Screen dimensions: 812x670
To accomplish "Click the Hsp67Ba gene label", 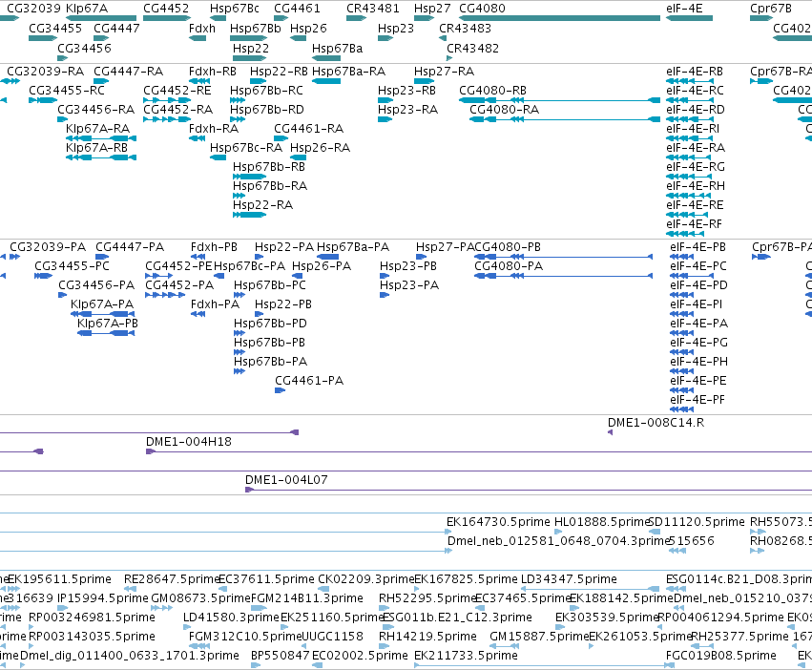I will click(337, 48).
